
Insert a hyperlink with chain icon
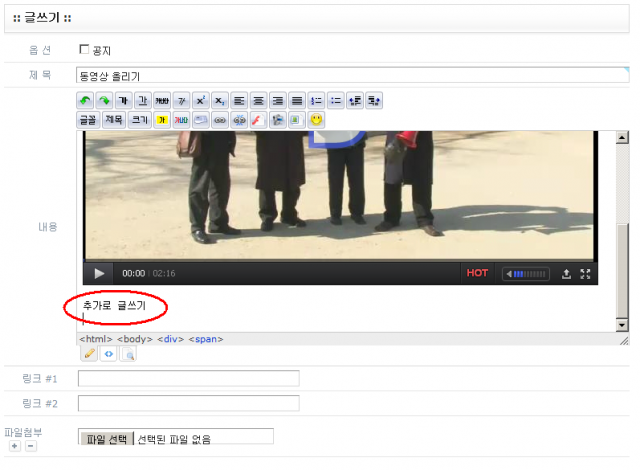220,120
